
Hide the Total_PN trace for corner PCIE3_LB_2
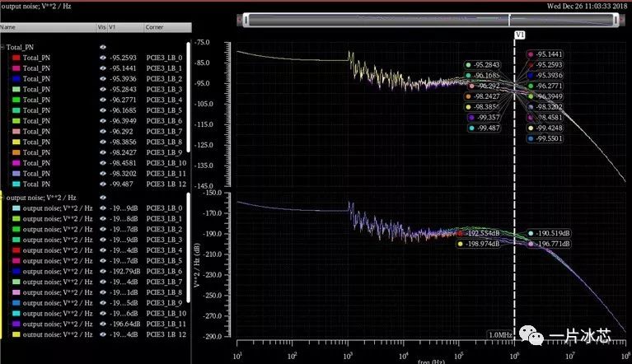(103, 78)
